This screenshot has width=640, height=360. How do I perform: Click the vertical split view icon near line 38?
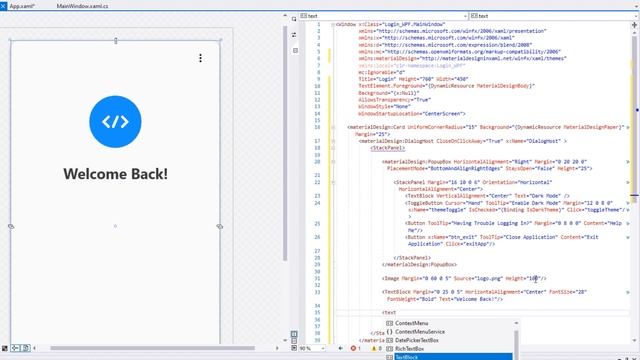[x=294, y=334]
